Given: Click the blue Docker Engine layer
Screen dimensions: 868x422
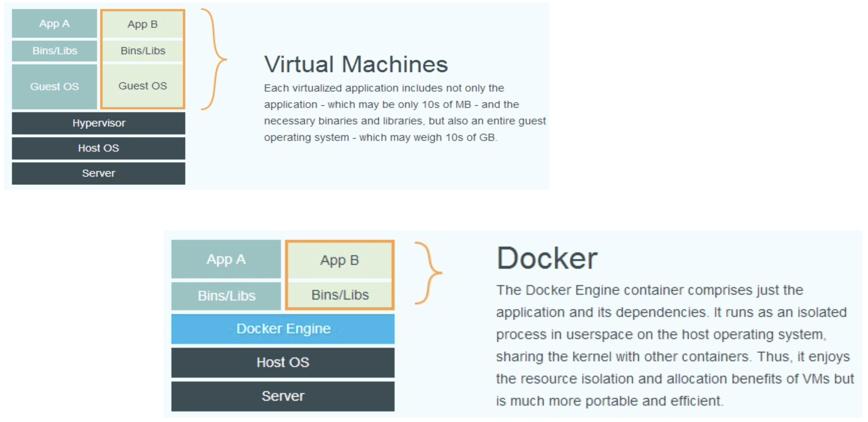Looking at the screenshot, I should pyautogui.click(x=283, y=329).
